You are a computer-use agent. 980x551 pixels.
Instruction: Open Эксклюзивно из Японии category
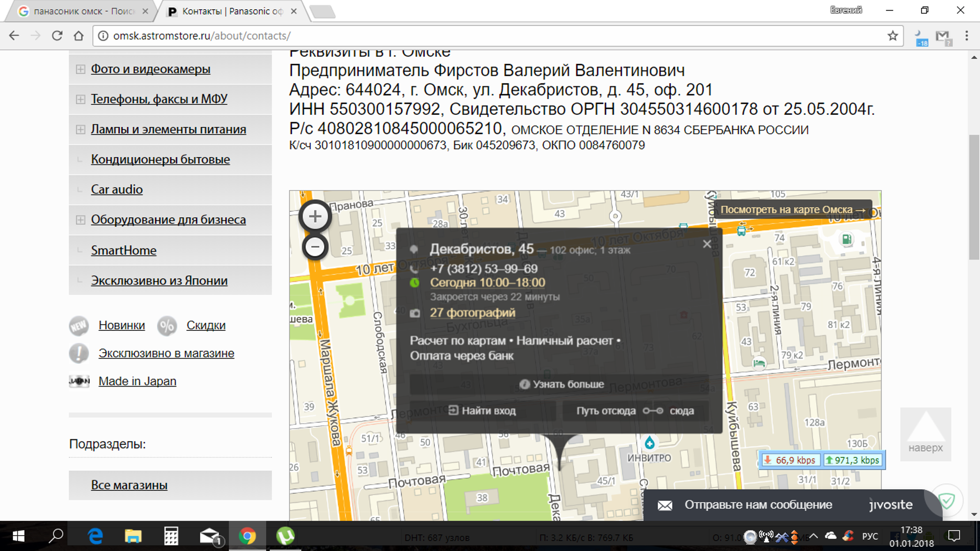[159, 280]
